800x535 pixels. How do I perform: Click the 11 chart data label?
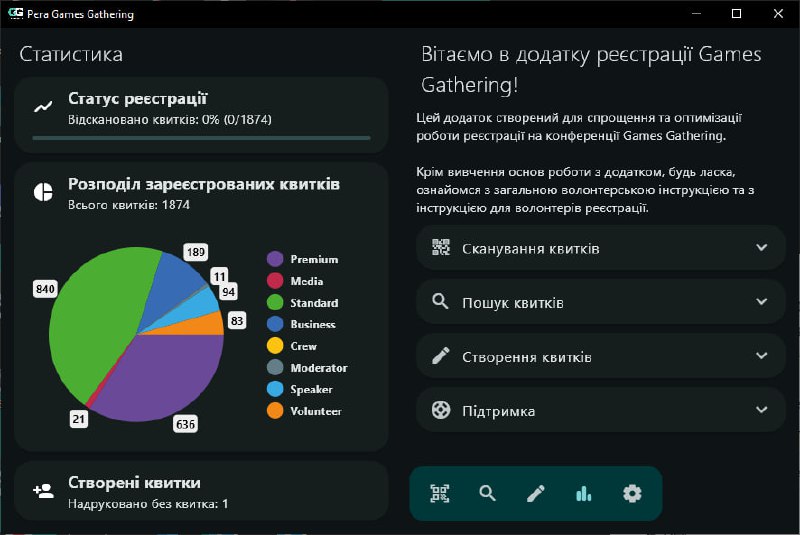[x=219, y=276]
